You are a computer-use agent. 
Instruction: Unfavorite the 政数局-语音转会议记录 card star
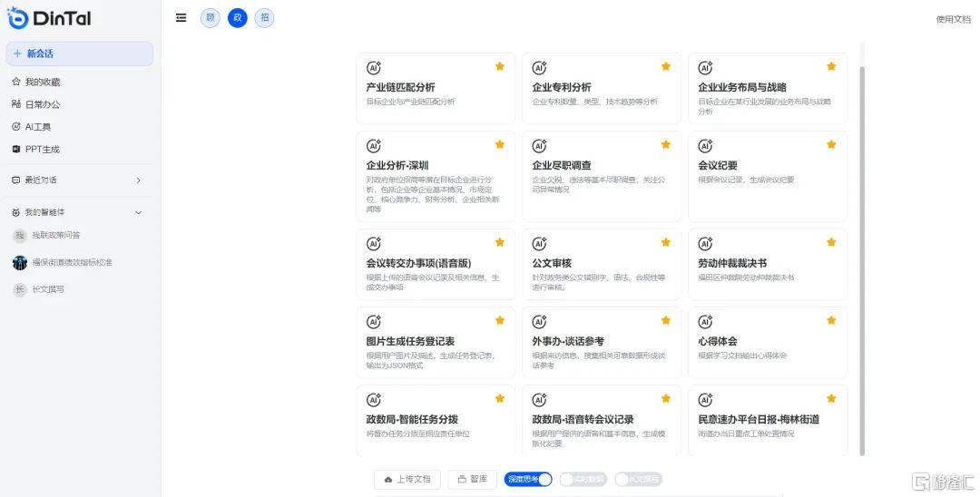[x=666, y=398]
